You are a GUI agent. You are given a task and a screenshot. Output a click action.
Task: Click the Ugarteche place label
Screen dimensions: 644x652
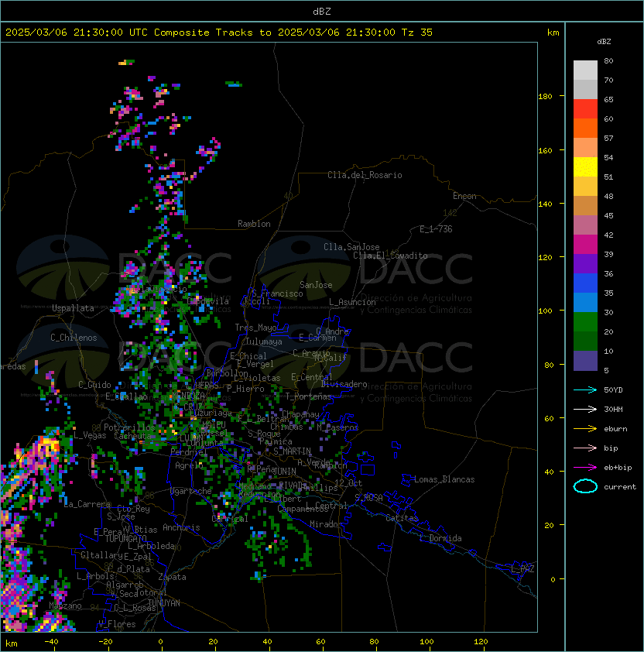click(191, 491)
